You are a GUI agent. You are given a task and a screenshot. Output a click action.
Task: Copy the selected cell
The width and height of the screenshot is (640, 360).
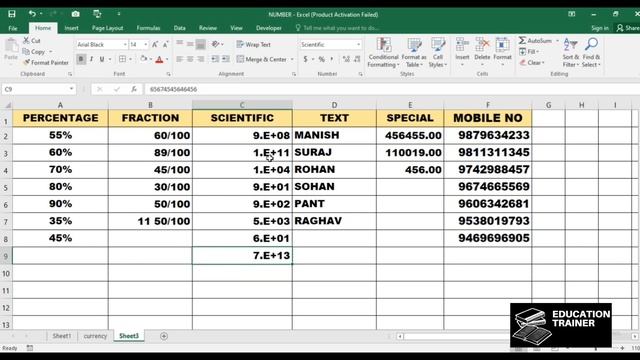[x=34, y=52]
